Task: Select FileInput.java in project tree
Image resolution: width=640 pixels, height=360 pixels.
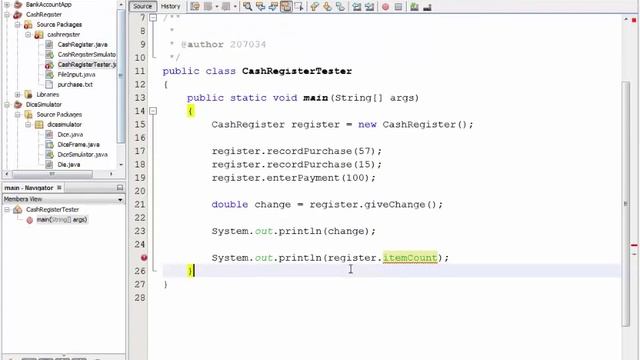Action: (76, 75)
